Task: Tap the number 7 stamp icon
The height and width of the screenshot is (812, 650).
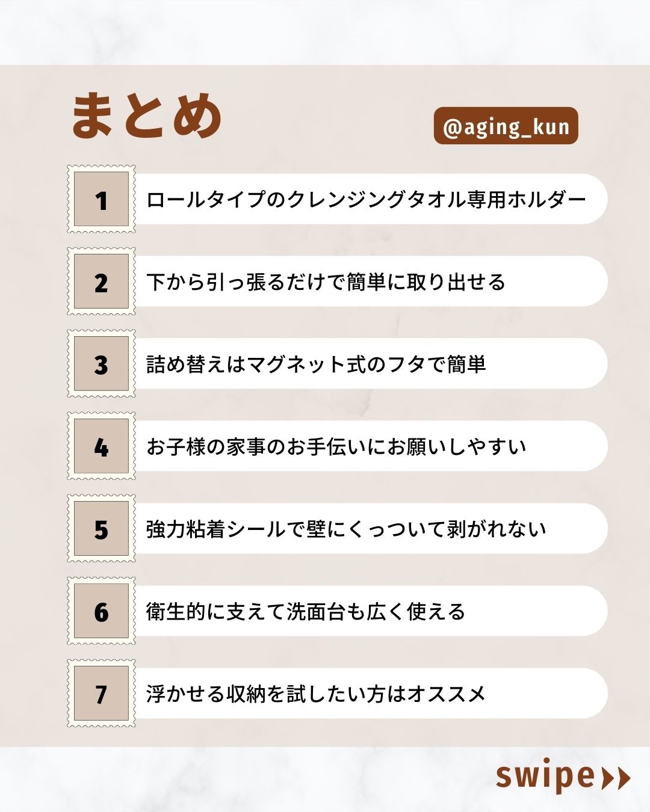Action: 101,694
